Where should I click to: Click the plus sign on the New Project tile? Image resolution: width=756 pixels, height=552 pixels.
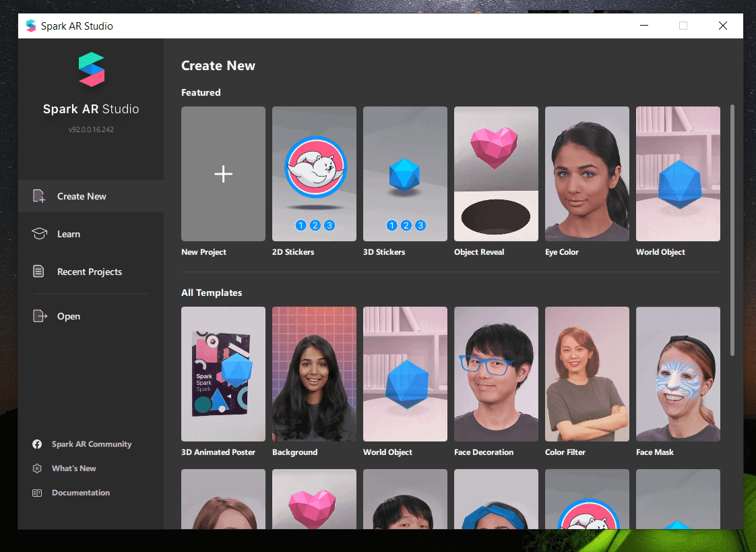(x=223, y=174)
